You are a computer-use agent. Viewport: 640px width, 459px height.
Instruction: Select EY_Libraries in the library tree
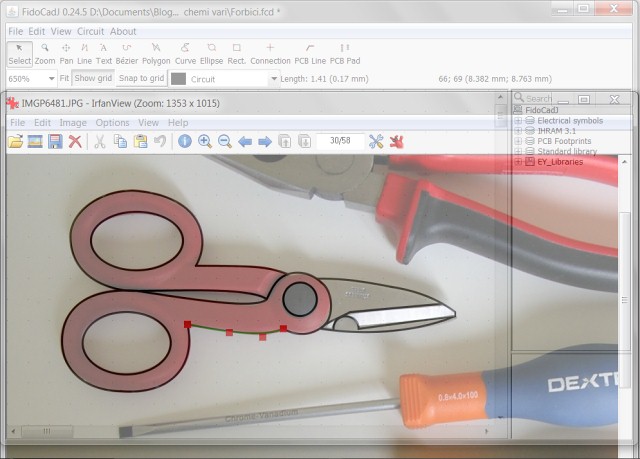coord(559,161)
